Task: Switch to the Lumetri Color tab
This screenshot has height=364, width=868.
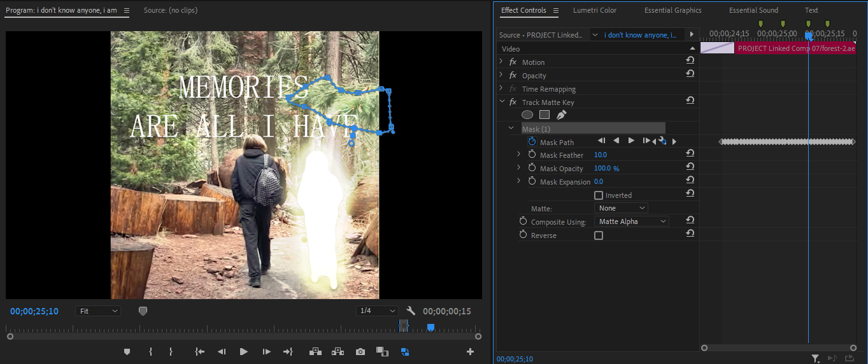Action: point(595,10)
